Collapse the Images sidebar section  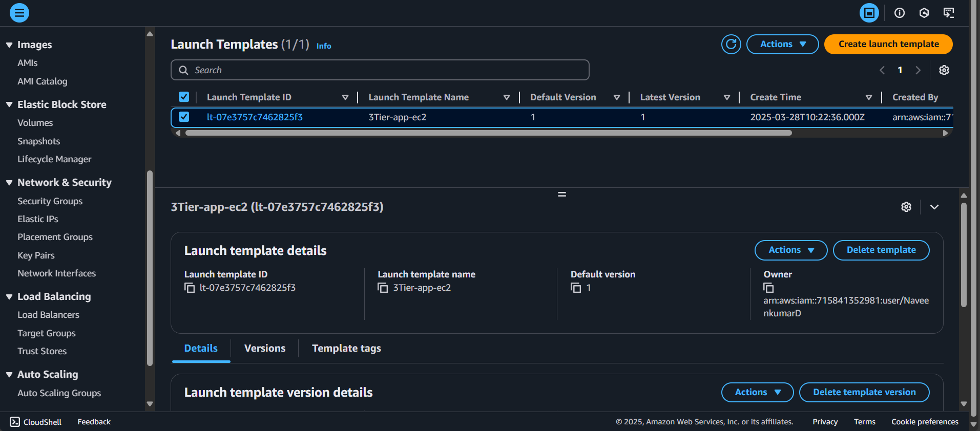click(x=9, y=45)
